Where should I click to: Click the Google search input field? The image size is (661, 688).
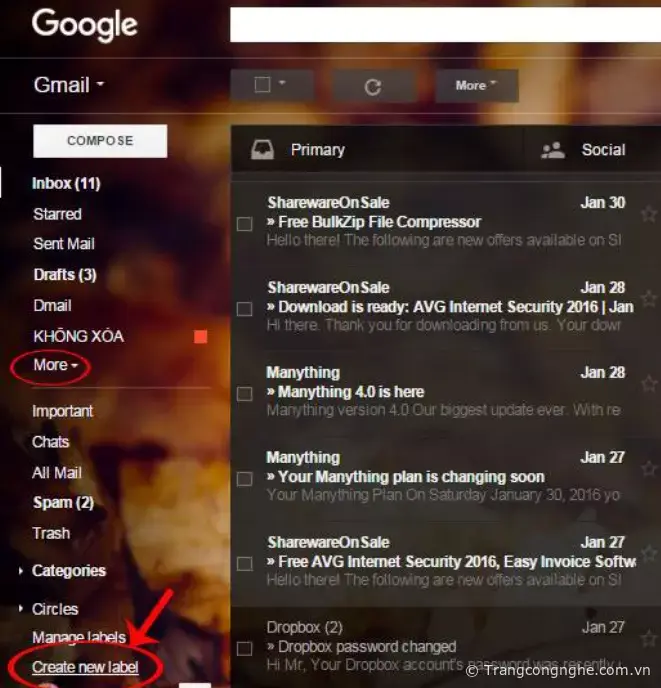[440, 24]
